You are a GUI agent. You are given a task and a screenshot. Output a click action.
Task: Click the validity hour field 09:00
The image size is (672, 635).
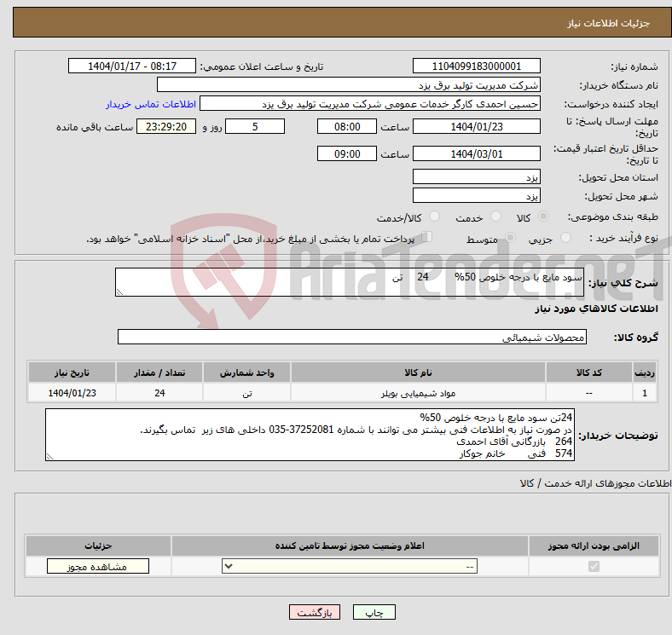click(x=347, y=153)
